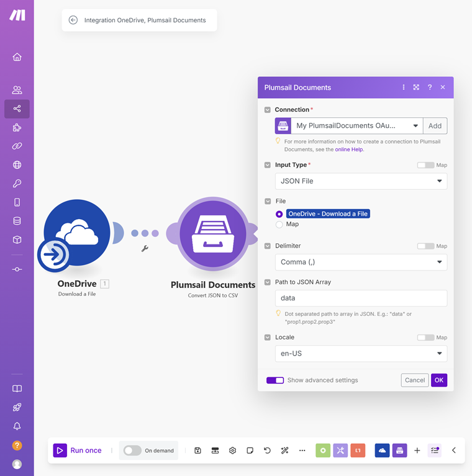Toggle the Path to JSON Array checkbox
The image size is (472, 476).
(267, 282)
